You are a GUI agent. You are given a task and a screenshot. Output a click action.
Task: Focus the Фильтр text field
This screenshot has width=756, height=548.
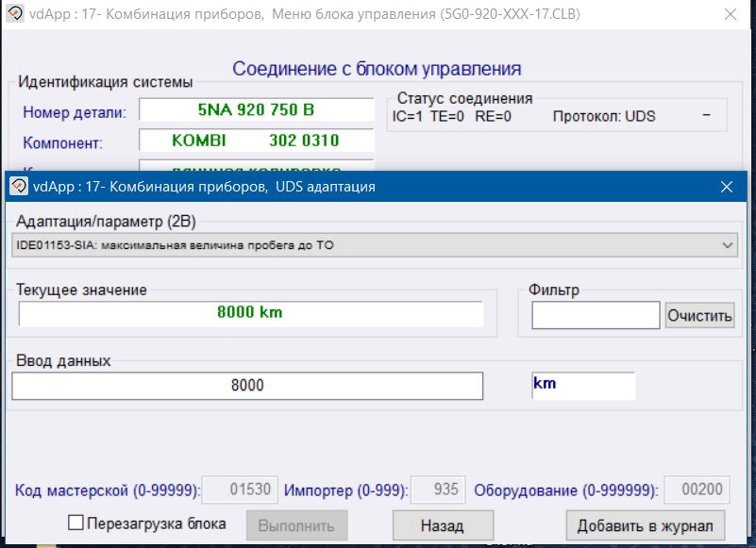tap(596, 315)
